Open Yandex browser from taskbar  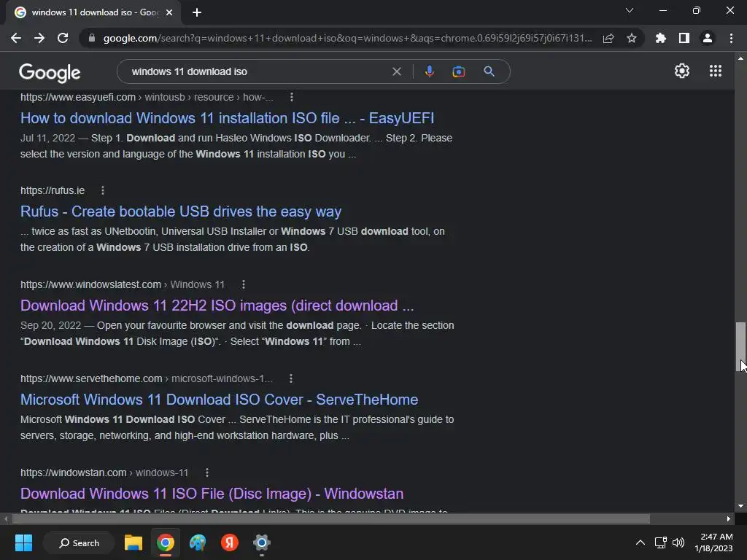tap(230, 542)
